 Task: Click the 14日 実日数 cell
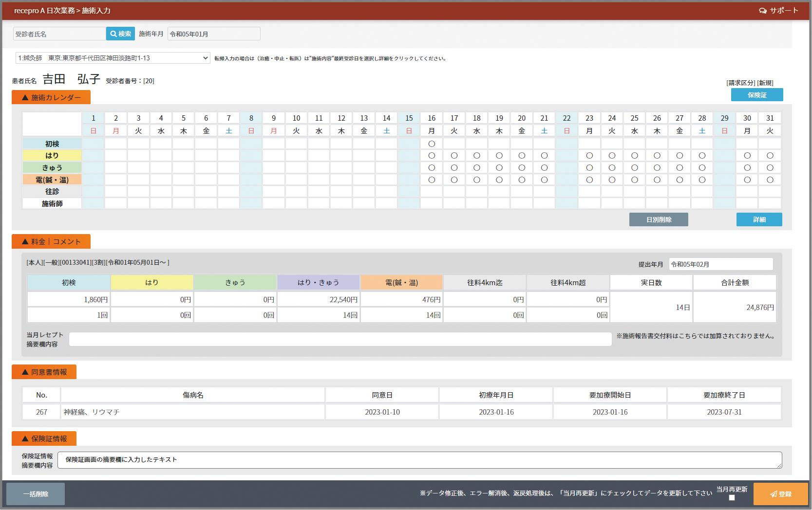tap(651, 308)
